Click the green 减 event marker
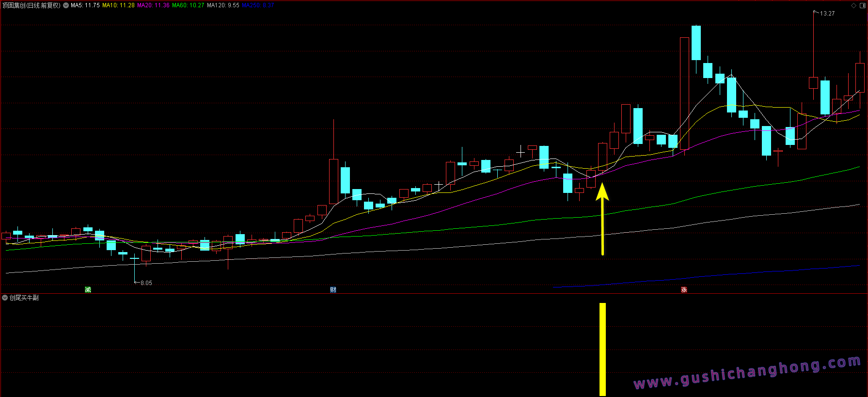Image resolution: width=868 pixels, height=397 pixels. 88,289
